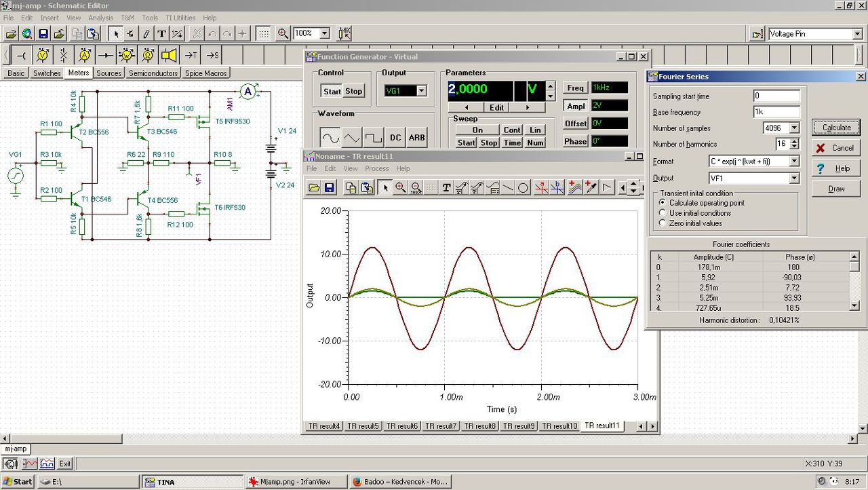
Task: Select 'Use initial conditions' radio button
Action: pyautogui.click(x=663, y=213)
